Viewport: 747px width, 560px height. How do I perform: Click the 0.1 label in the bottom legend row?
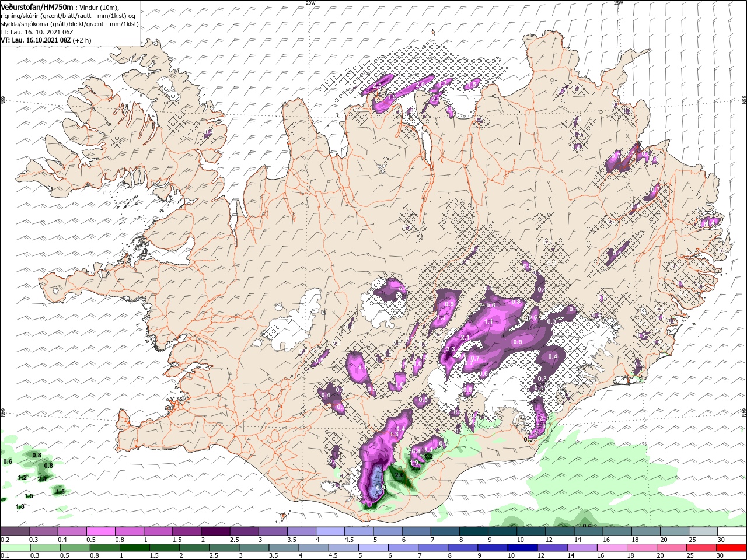click(5, 555)
